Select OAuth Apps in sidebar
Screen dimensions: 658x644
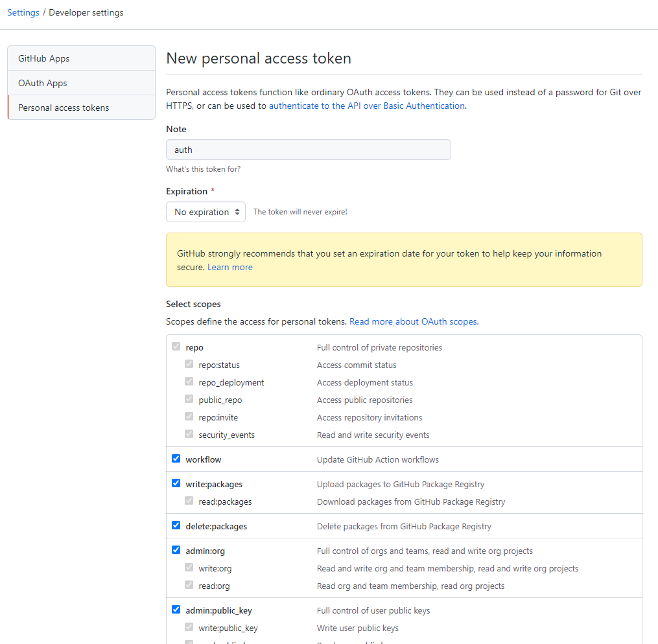(x=82, y=83)
